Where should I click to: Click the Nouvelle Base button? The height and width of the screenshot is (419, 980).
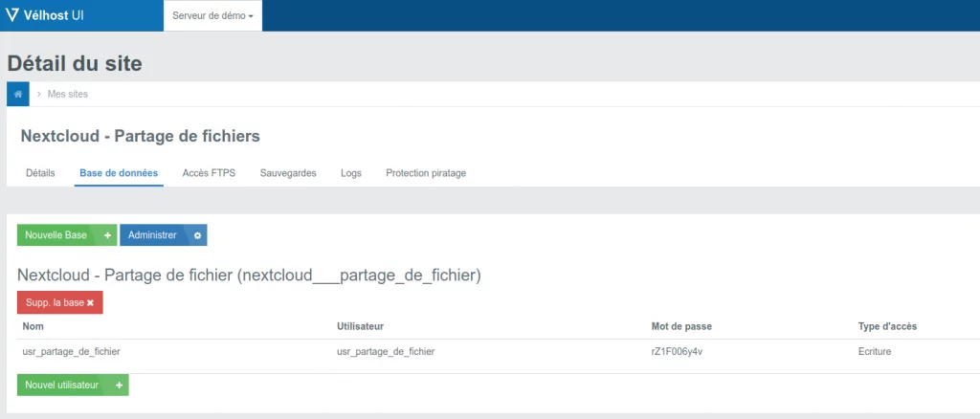(x=67, y=235)
